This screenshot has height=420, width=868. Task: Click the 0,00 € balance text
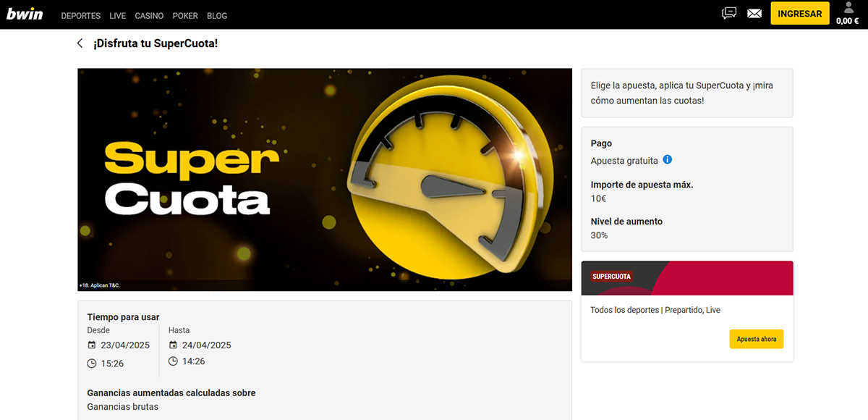pyautogui.click(x=847, y=21)
